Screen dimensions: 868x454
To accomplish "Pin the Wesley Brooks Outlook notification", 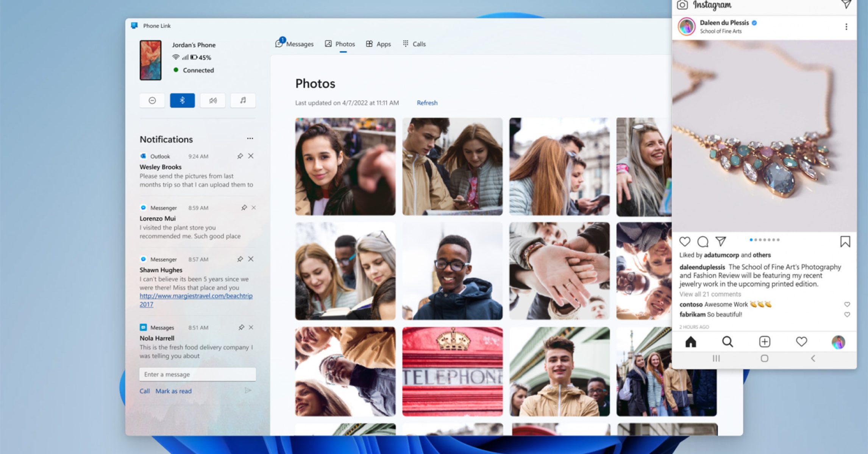I will point(240,156).
